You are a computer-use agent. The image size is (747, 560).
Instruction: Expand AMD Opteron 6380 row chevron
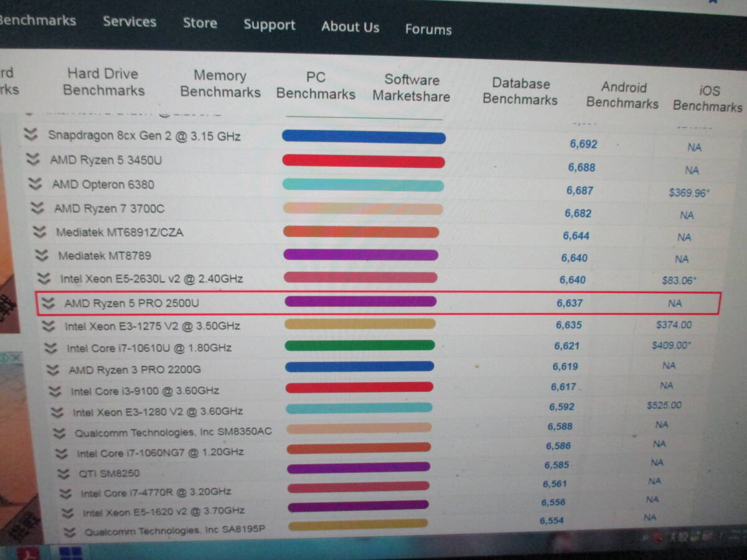tap(35, 184)
